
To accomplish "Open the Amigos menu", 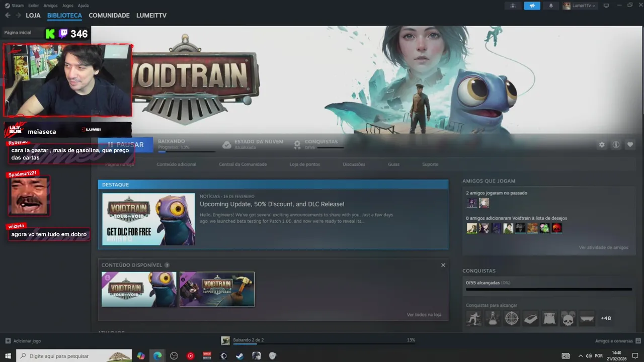I will pyautogui.click(x=50, y=6).
